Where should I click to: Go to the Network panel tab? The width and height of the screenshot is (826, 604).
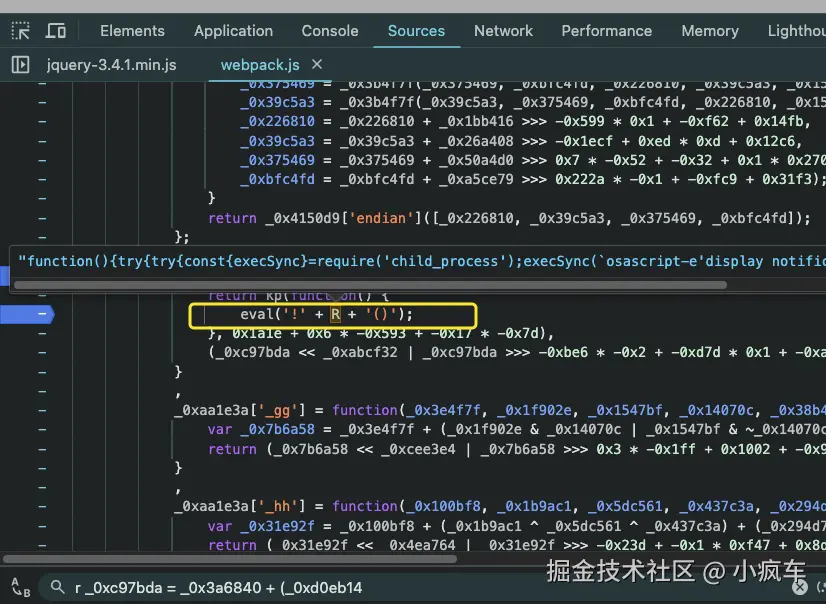[x=503, y=31]
